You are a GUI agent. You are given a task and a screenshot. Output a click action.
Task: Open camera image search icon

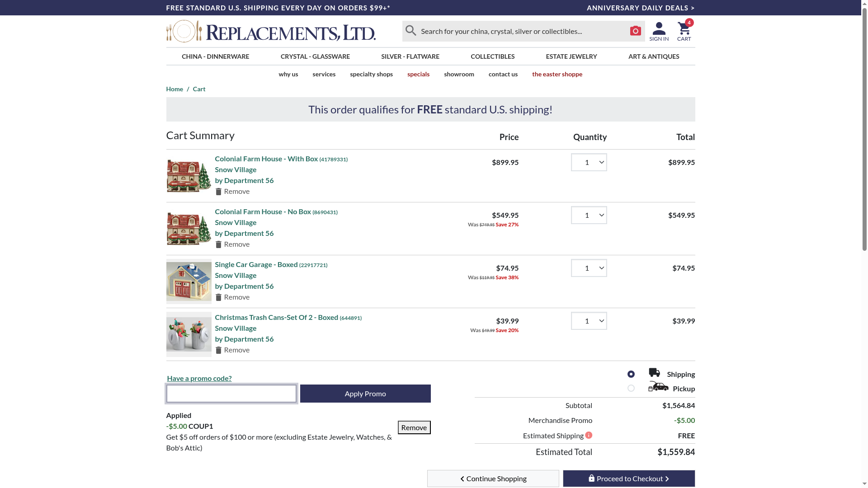pos(635,31)
